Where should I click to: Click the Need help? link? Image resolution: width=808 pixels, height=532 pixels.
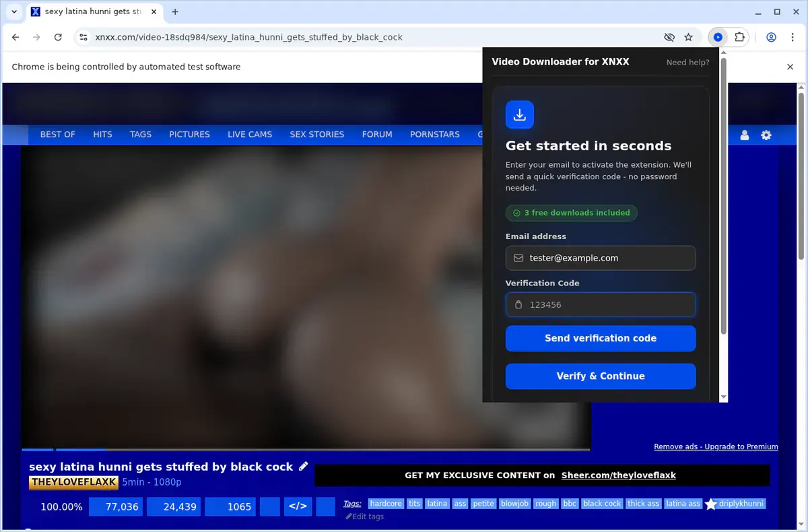point(687,62)
